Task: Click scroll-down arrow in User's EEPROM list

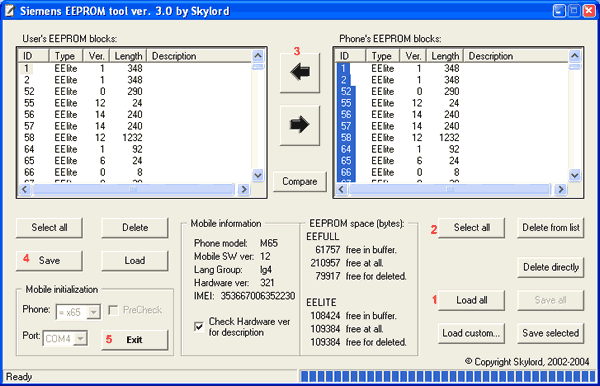Action: tap(258, 175)
